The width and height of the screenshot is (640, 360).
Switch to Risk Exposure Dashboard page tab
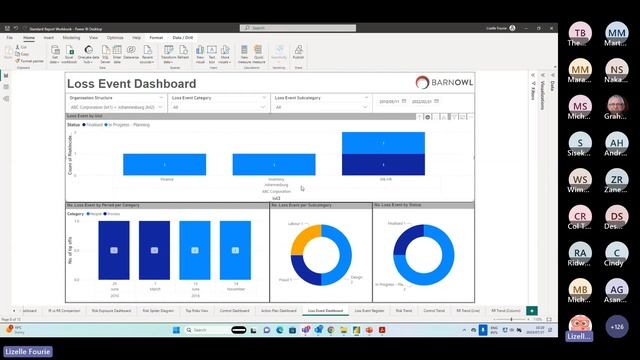111,311
